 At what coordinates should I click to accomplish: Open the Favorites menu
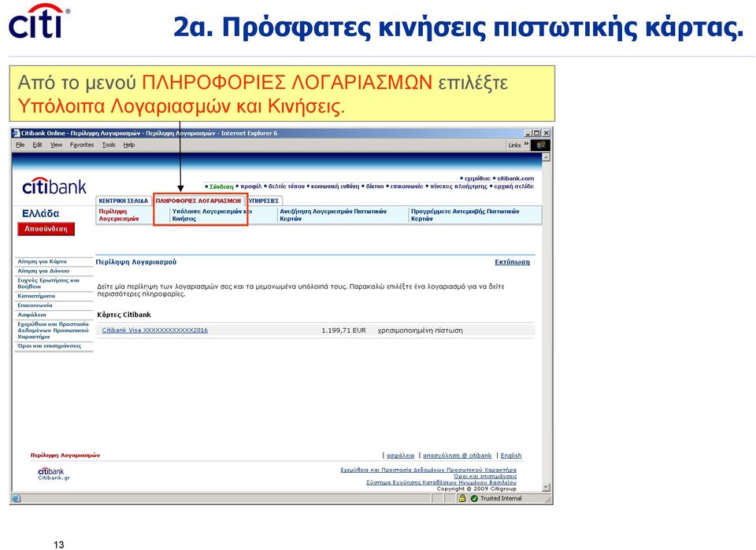82,145
